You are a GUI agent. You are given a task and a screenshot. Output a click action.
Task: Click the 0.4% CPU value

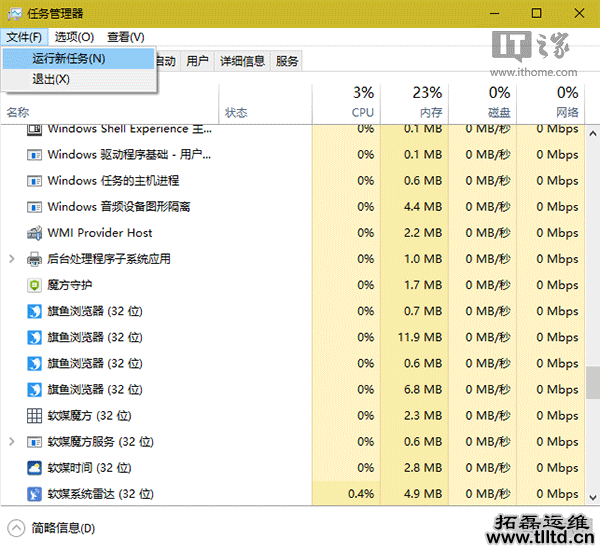[361, 494]
